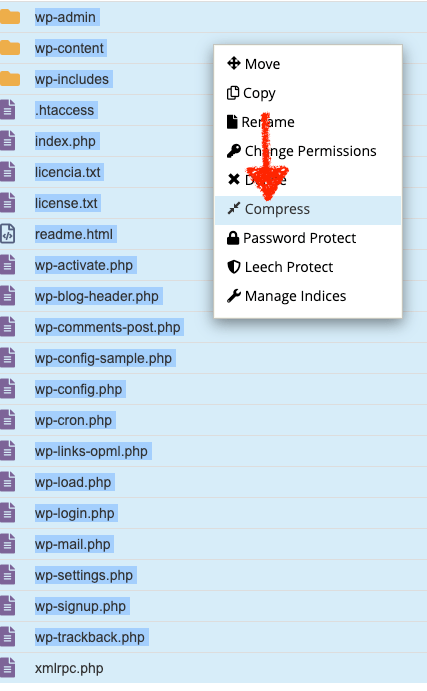This screenshot has height=691, width=427.
Task: Click the wp-admin folder icon
Action: pos(10,17)
